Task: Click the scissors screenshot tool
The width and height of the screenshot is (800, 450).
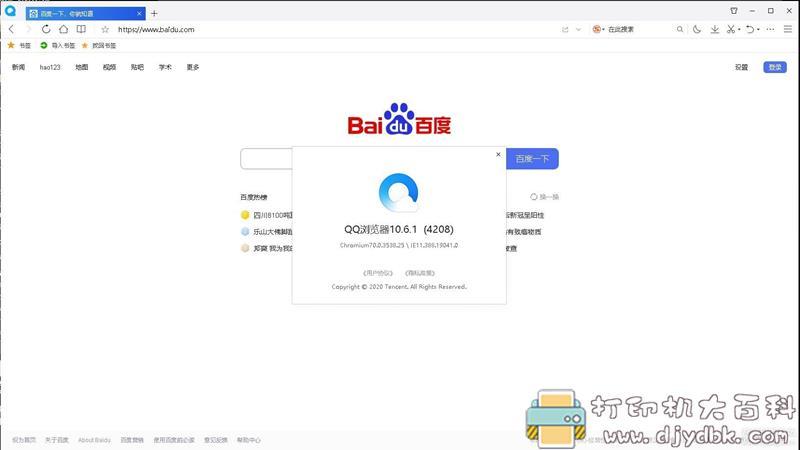Action: point(731,30)
